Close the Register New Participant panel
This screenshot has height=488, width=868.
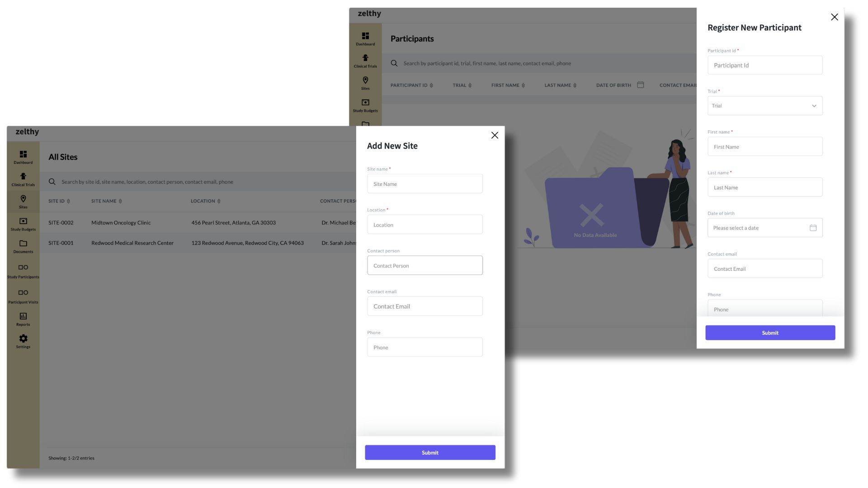pyautogui.click(x=834, y=17)
